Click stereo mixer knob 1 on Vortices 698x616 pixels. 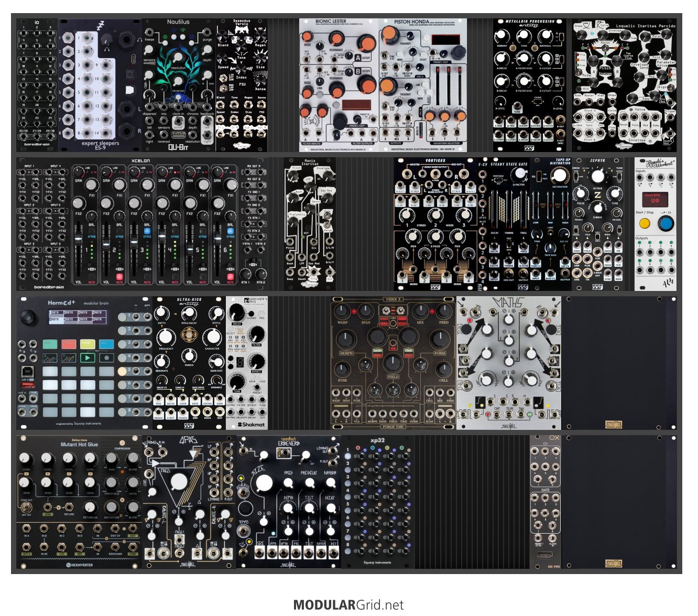(x=407, y=215)
